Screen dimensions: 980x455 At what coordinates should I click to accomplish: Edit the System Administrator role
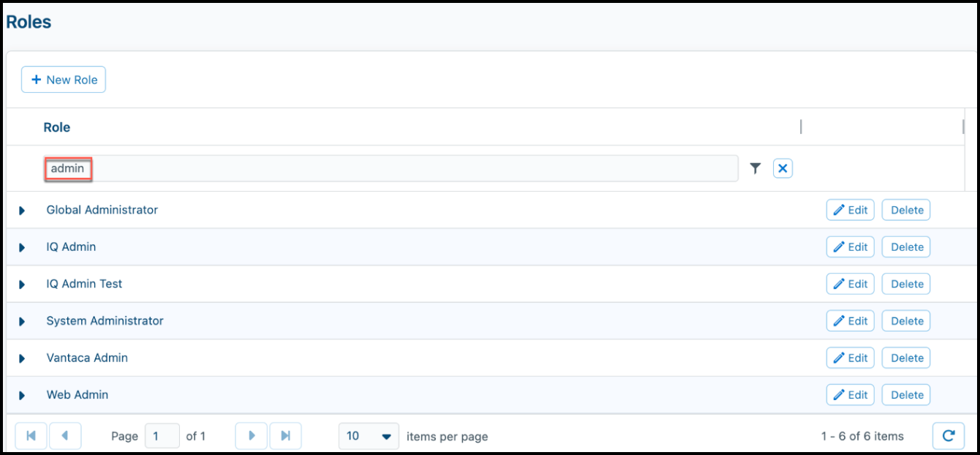[x=850, y=320]
